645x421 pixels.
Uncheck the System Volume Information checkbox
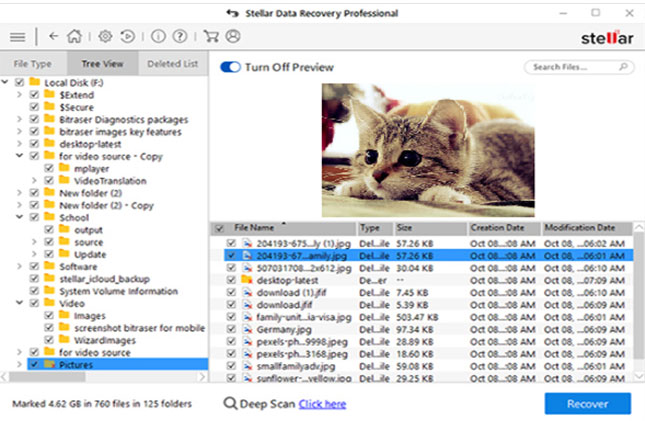tap(34, 291)
